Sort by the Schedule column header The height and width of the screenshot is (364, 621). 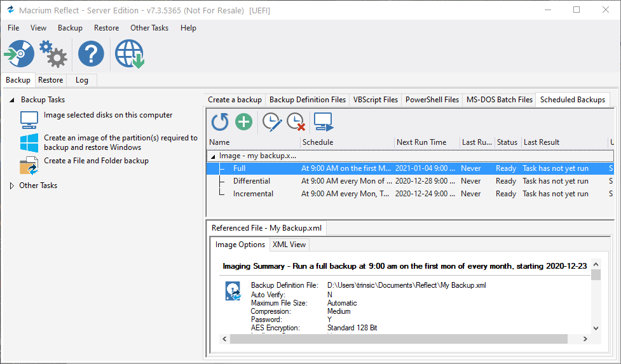pyautogui.click(x=347, y=142)
